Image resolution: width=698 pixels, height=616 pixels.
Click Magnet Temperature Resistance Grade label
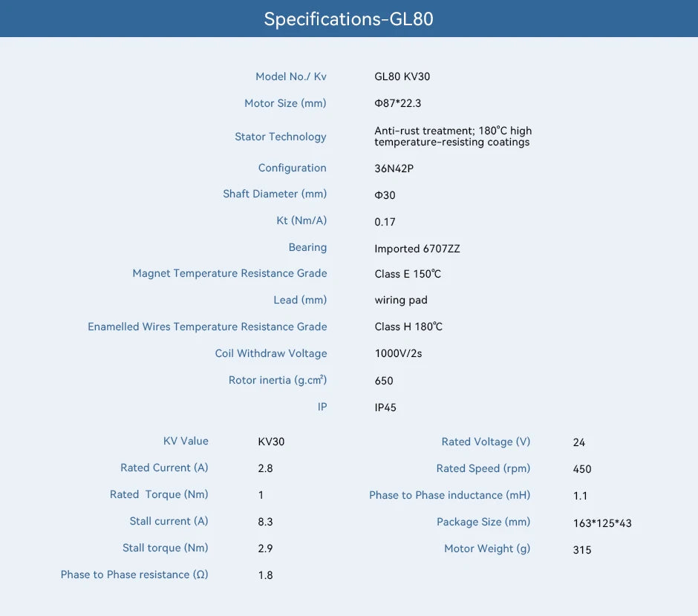[229, 273]
